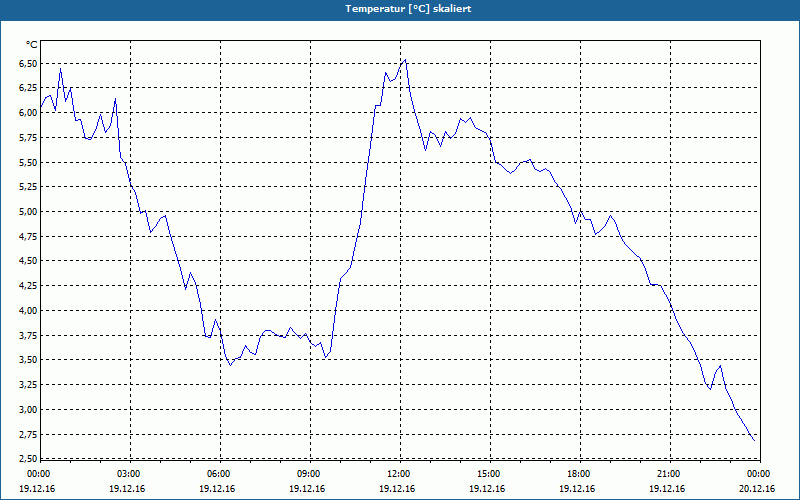Image resolution: width=800 pixels, height=500 pixels.
Task: Click the 19.12.16 date under 12:00
Action: [x=397, y=489]
